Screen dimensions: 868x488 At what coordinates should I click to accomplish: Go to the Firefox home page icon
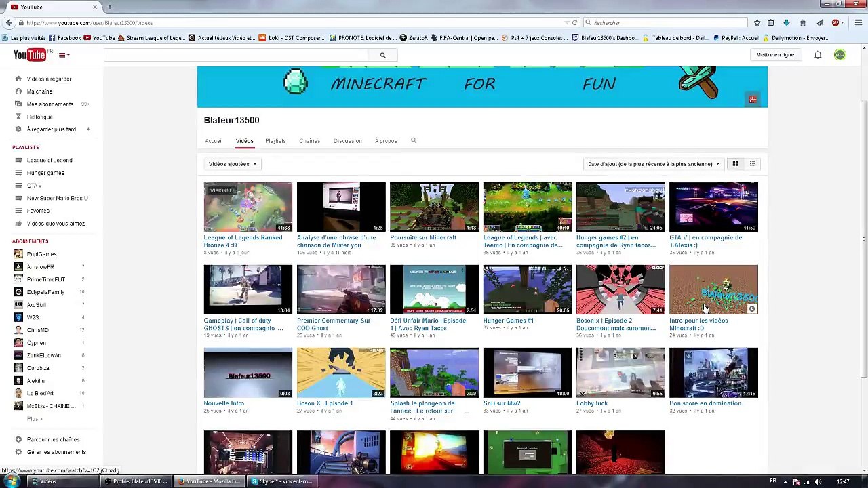pos(803,23)
